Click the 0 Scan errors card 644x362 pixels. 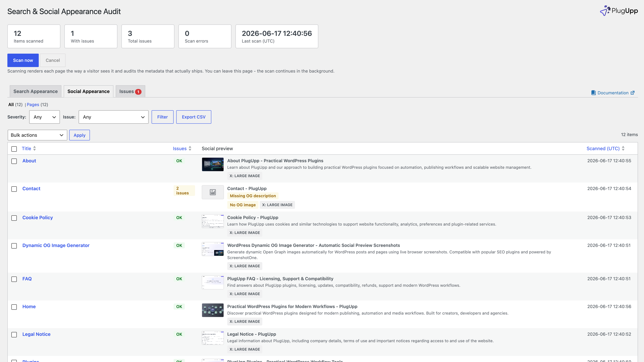[205, 36]
